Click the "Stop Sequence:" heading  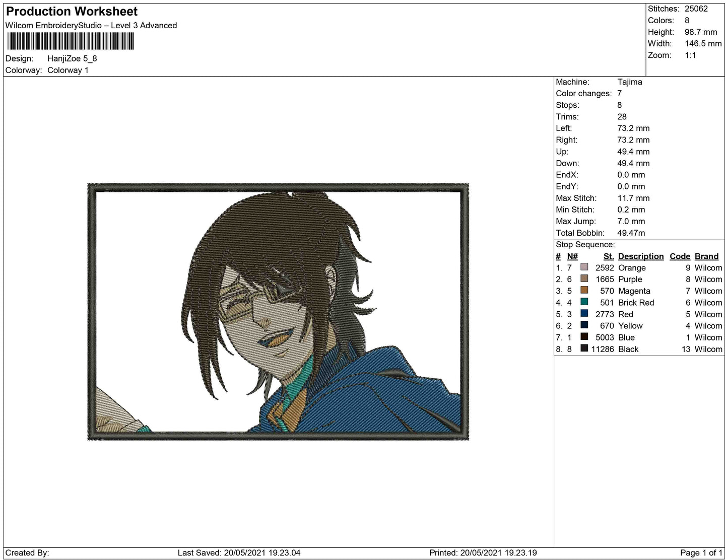(585, 245)
